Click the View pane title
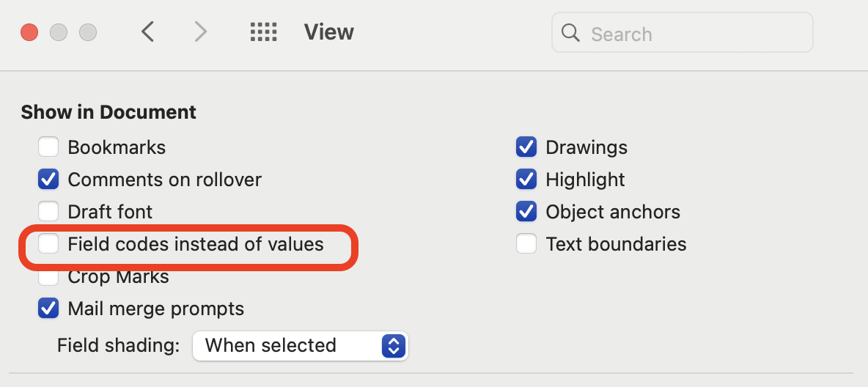The height and width of the screenshot is (387, 868). point(328,32)
